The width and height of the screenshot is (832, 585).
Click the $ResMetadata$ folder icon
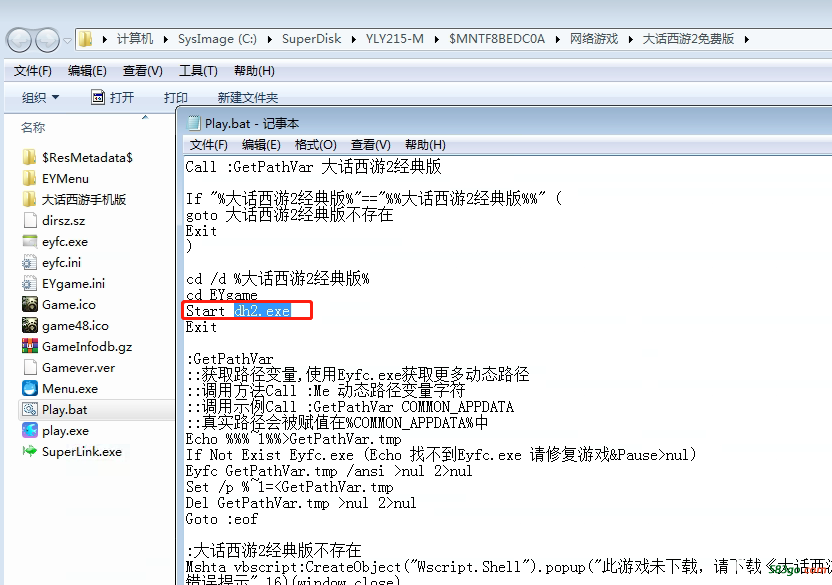click(29, 157)
